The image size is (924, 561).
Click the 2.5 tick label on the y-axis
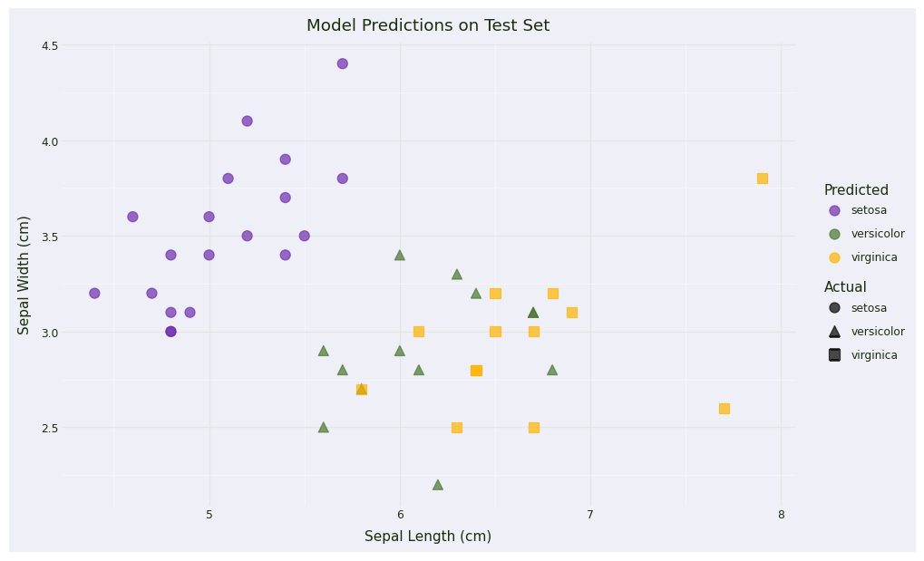[x=49, y=428]
